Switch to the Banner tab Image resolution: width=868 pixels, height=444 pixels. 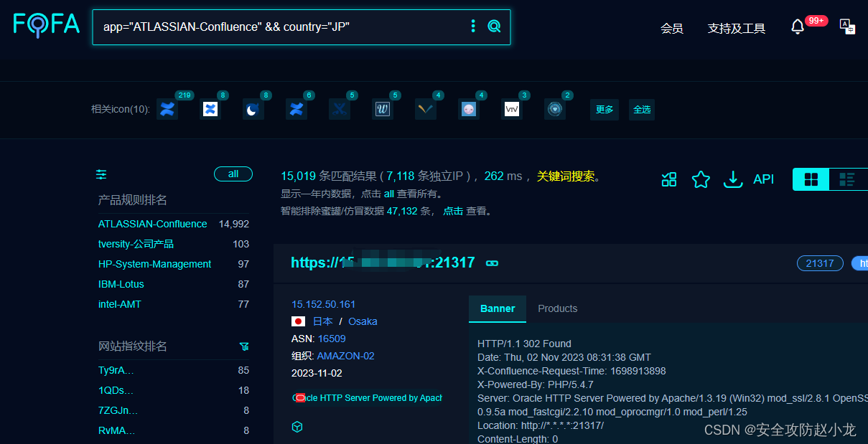tap(498, 308)
